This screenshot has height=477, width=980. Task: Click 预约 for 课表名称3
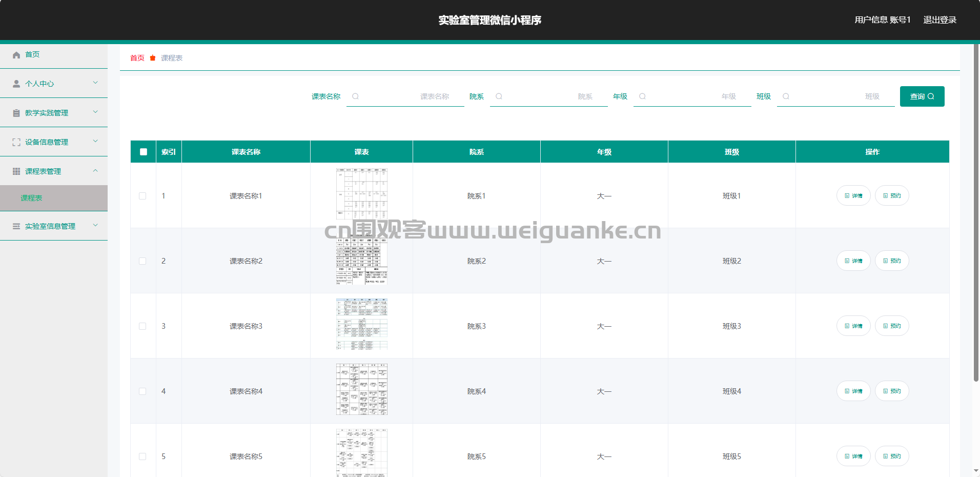[x=892, y=326]
